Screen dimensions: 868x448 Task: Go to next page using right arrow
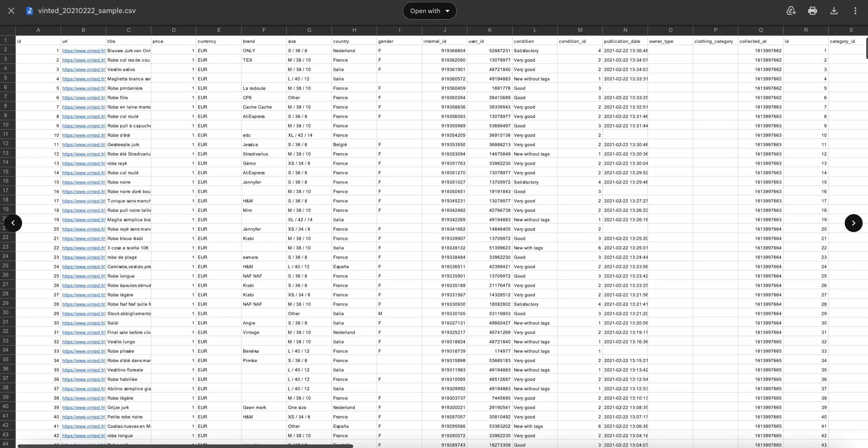click(853, 223)
